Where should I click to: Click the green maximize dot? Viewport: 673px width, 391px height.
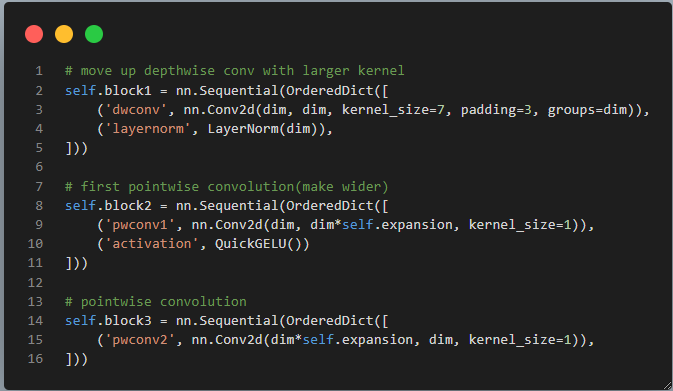coord(94,34)
